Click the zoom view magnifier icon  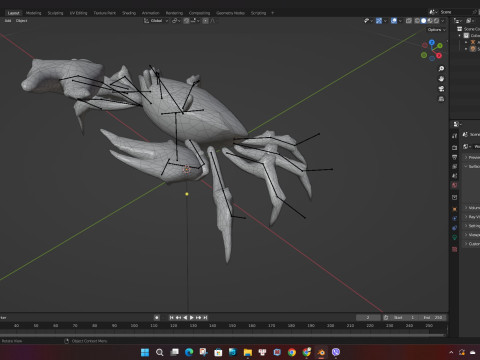pyautogui.click(x=441, y=69)
